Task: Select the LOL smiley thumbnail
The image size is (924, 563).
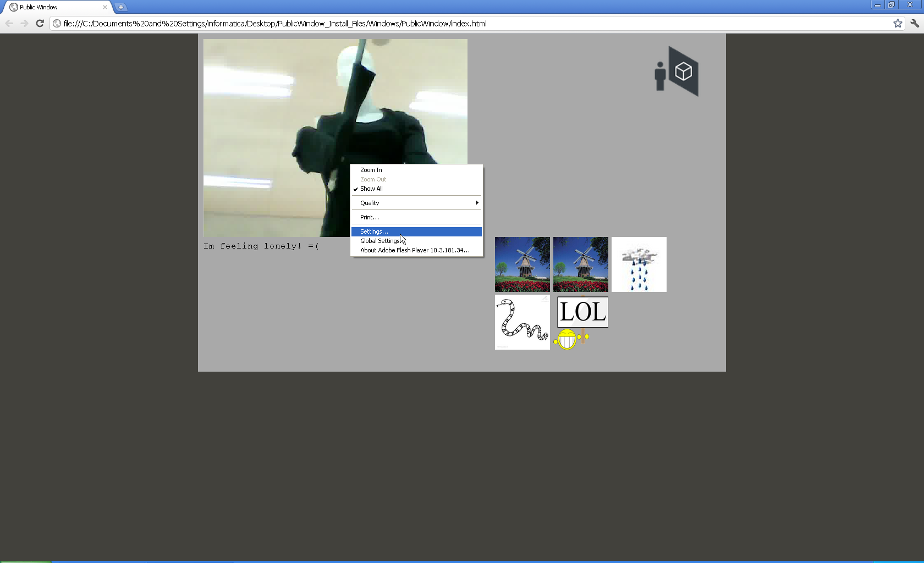Action: [x=581, y=322]
